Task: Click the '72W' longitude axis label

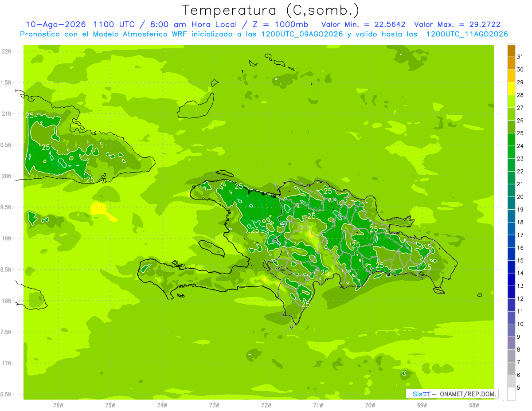Action: pyautogui.click(x=266, y=405)
